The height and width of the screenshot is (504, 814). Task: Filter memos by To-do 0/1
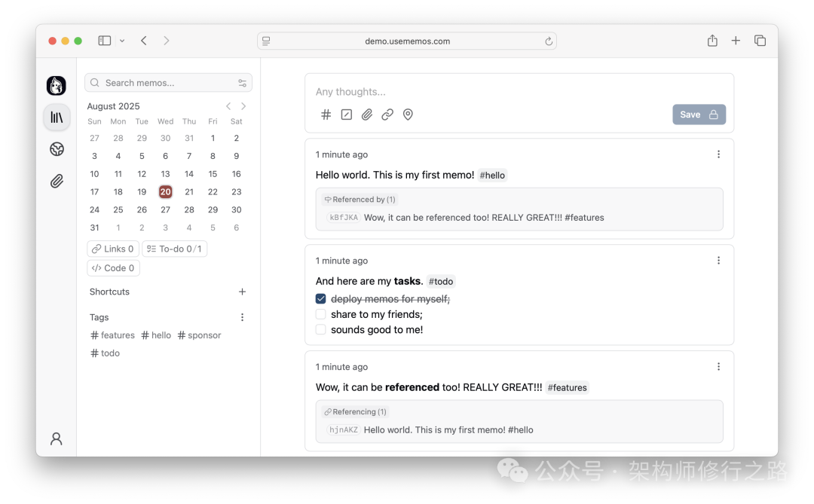174,249
